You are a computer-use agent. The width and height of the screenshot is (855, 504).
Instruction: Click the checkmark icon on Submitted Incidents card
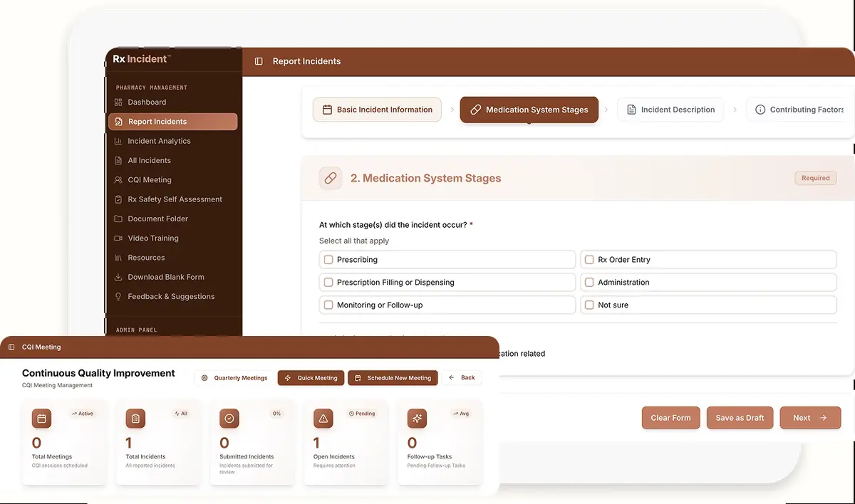[x=229, y=419]
